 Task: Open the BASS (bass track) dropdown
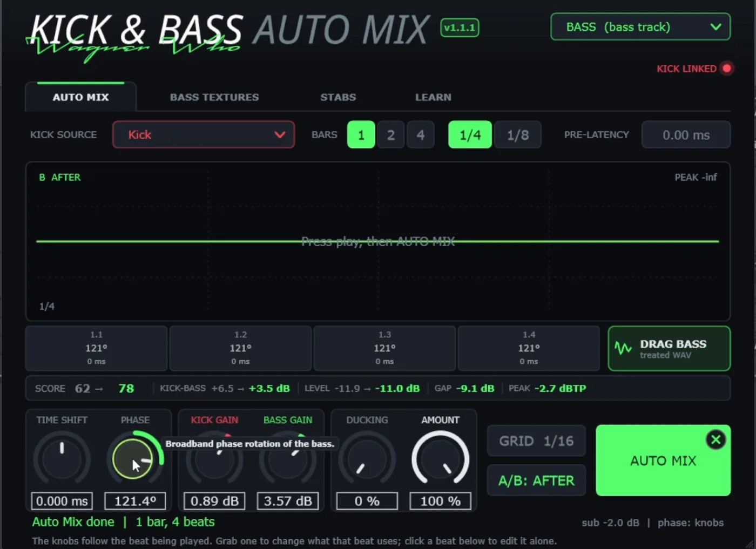(640, 27)
